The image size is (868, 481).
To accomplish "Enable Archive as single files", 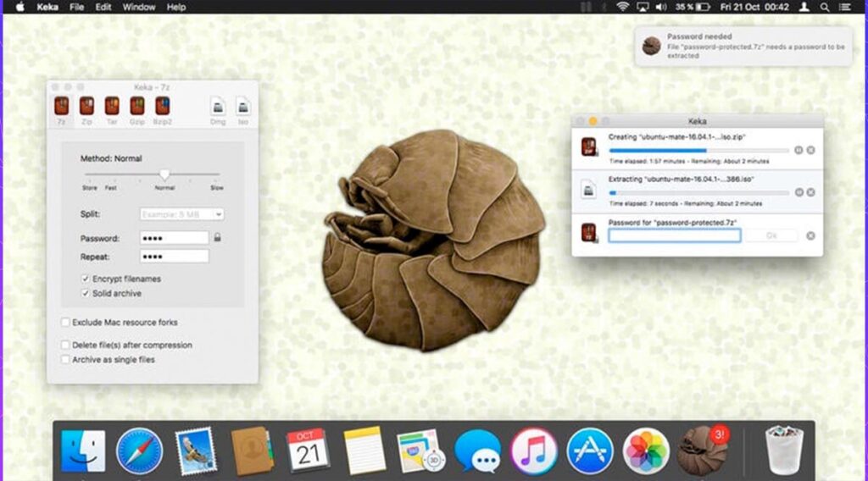I will 65,359.
